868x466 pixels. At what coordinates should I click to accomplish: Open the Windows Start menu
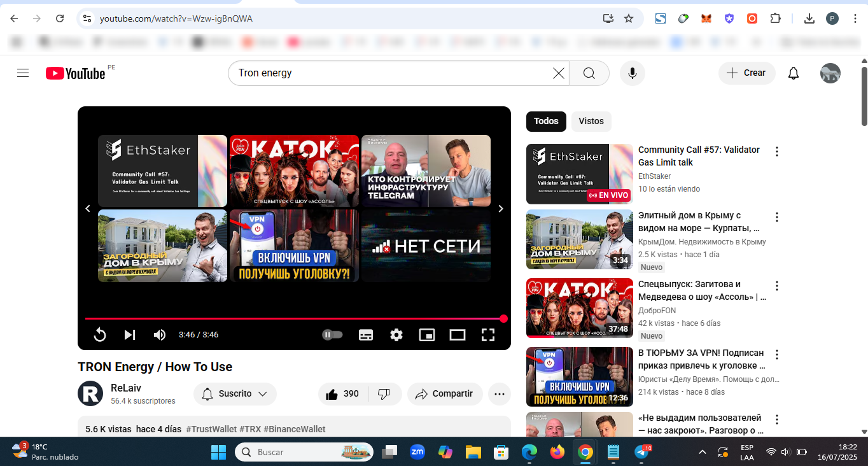click(x=218, y=452)
